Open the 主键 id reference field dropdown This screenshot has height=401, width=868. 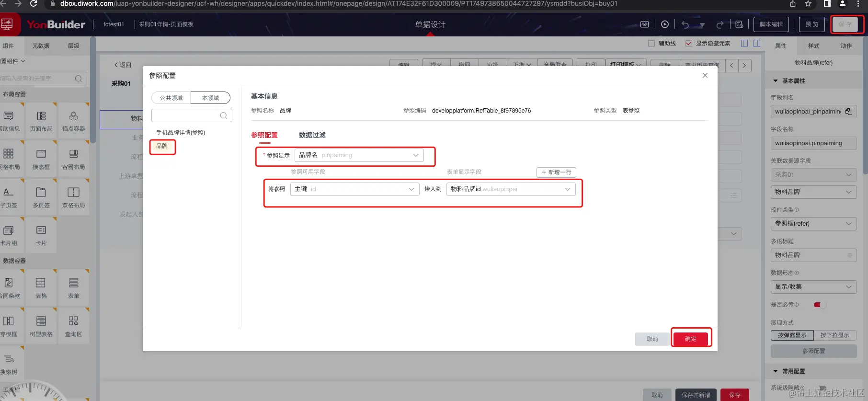(x=354, y=189)
